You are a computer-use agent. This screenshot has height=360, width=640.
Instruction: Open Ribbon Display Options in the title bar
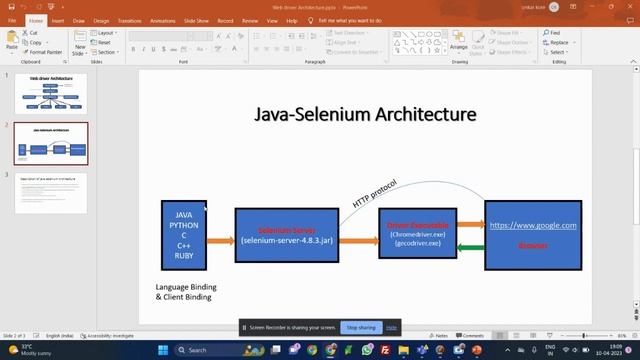click(x=573, y=7)
